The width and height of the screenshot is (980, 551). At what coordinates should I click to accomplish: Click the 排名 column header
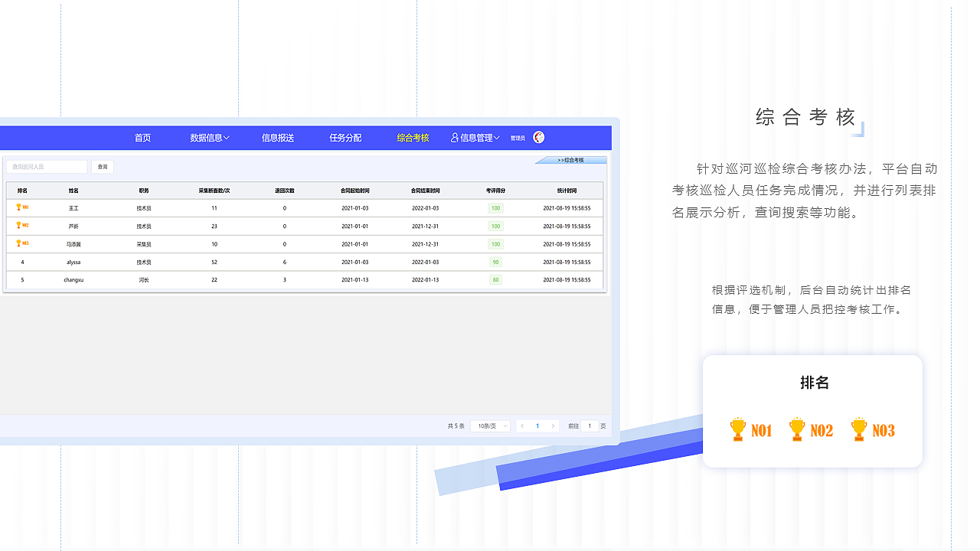pos(22,191)
